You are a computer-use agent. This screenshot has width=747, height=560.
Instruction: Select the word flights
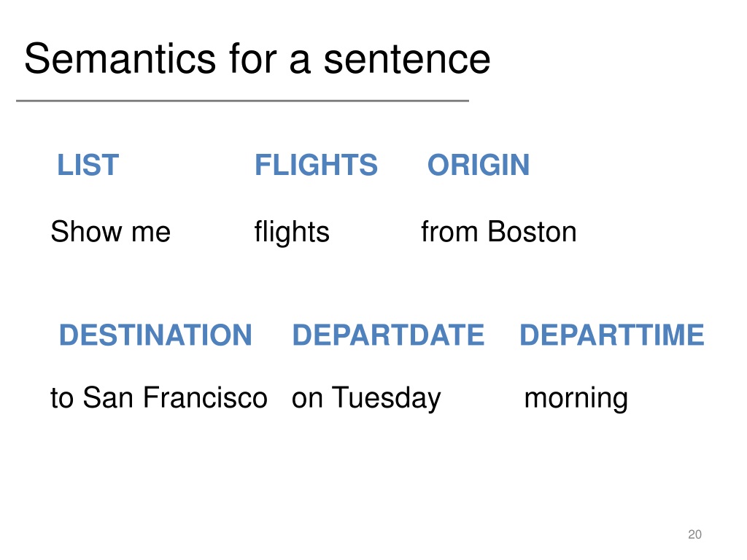(292, 233)
